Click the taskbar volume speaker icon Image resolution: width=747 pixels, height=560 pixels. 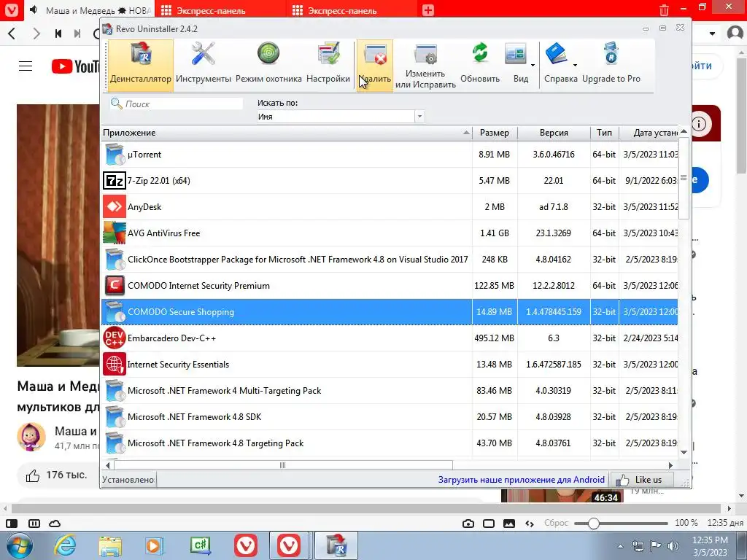click(673, 545)
